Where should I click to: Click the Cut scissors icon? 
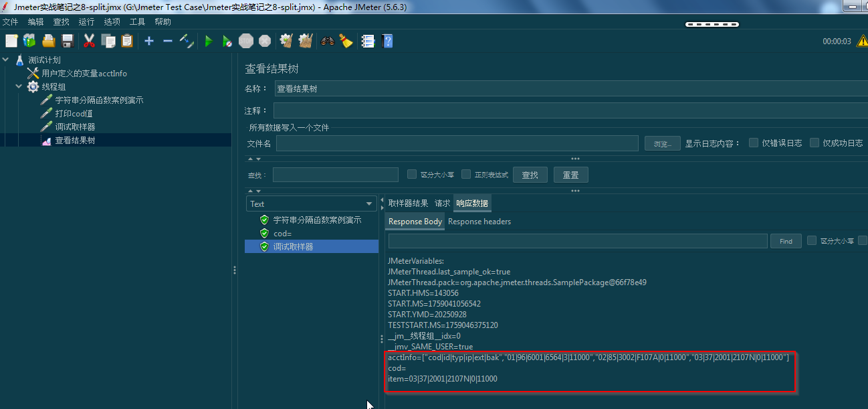click(89, 41)
